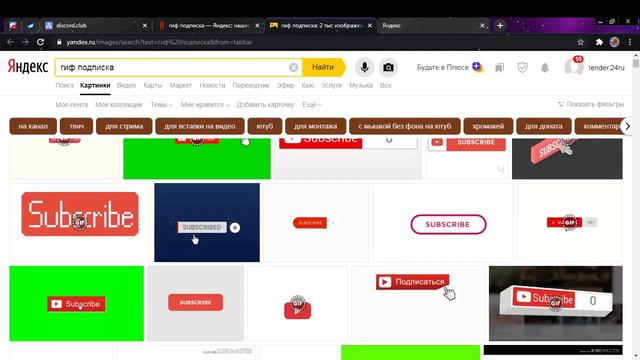
Task: Select the 'хромакей' suggestion chip
Action: coord(488,126)
